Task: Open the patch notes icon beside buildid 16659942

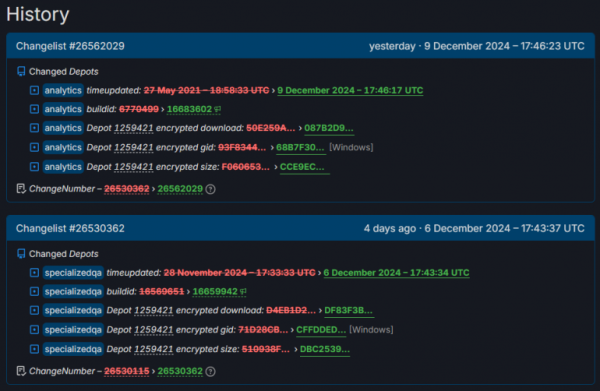Action: tap(243, 292)
